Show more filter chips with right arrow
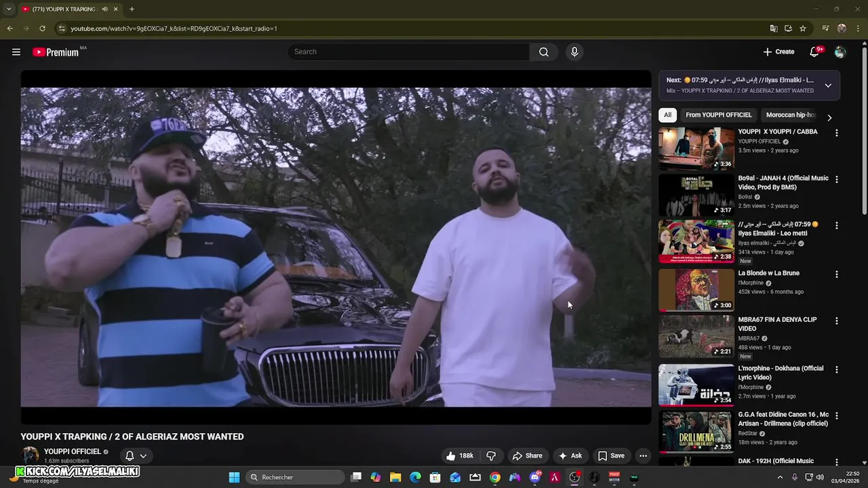The image size is (868, 488). click(829, 117)
